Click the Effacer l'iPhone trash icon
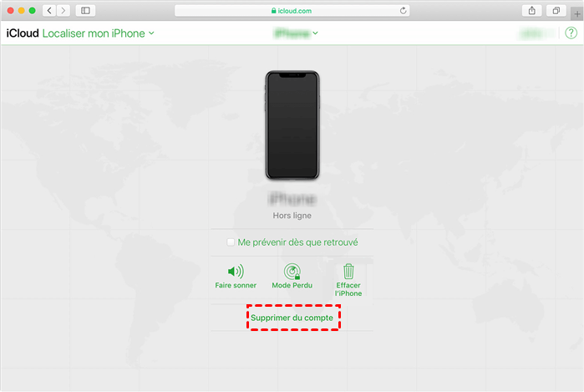Image resolution: width=584 pixels, height=392 pixels. pyautogui.click(x=348, y=272)
